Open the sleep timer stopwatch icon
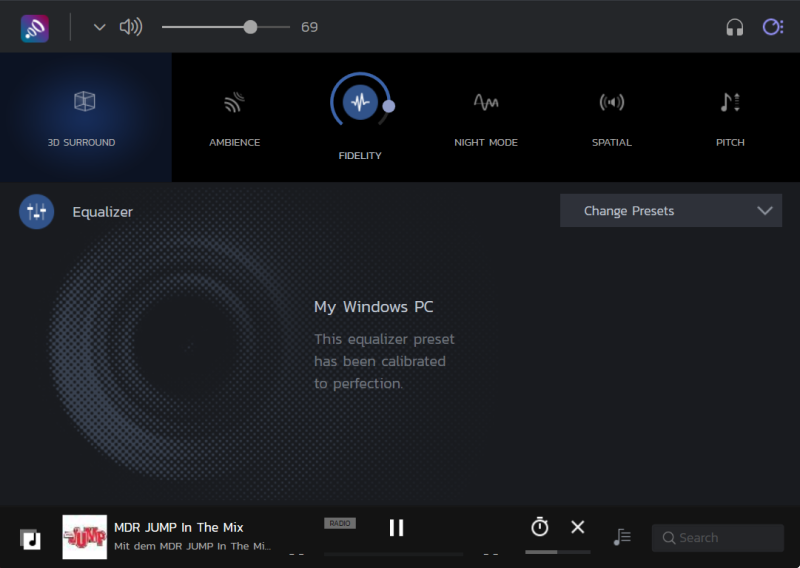Image resolution: width=800 pixels, height=568 pixels. point(540,527)
